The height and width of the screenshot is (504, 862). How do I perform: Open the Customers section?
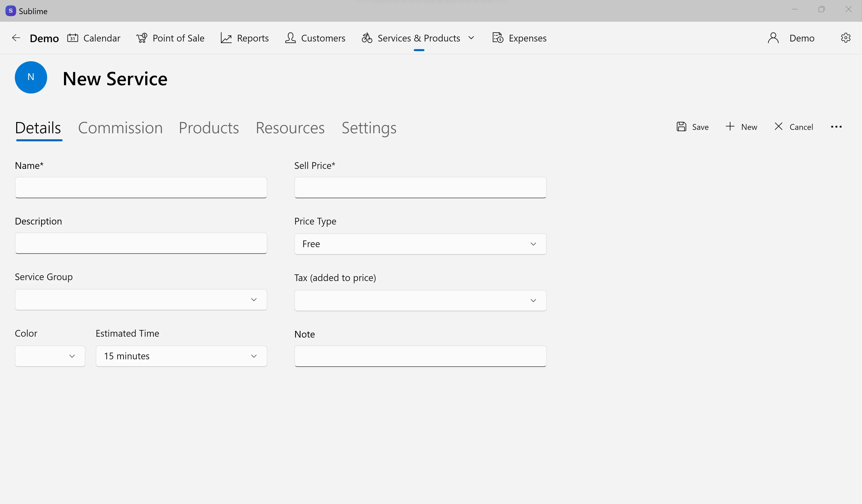pos(323,38)
